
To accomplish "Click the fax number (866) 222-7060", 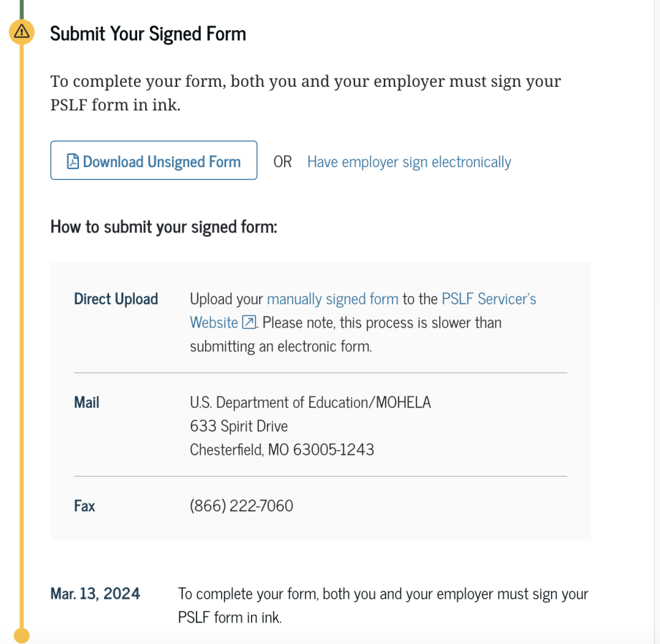I will 241,506.
